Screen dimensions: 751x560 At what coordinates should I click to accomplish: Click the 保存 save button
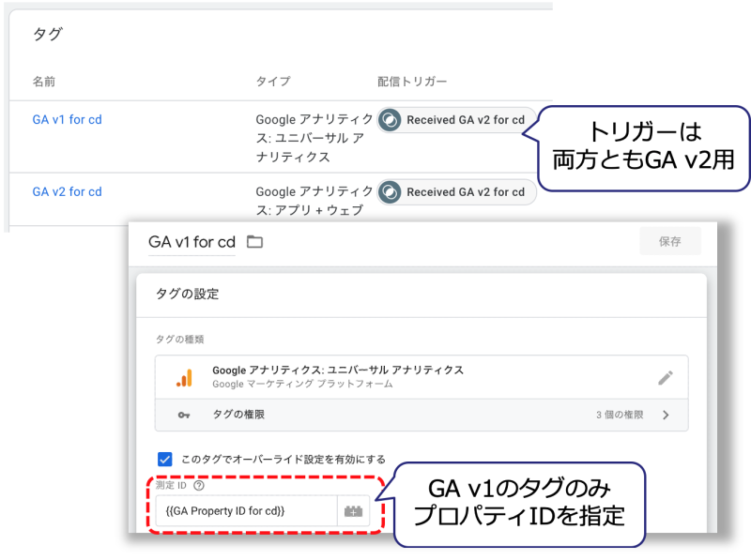click(670, 241)
